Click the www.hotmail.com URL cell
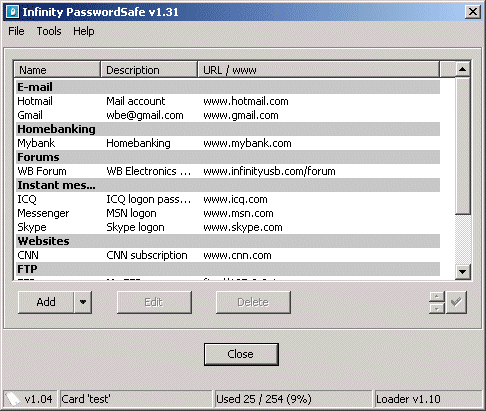The width and height of the screenshot is (486, 411). pos(246,101)
